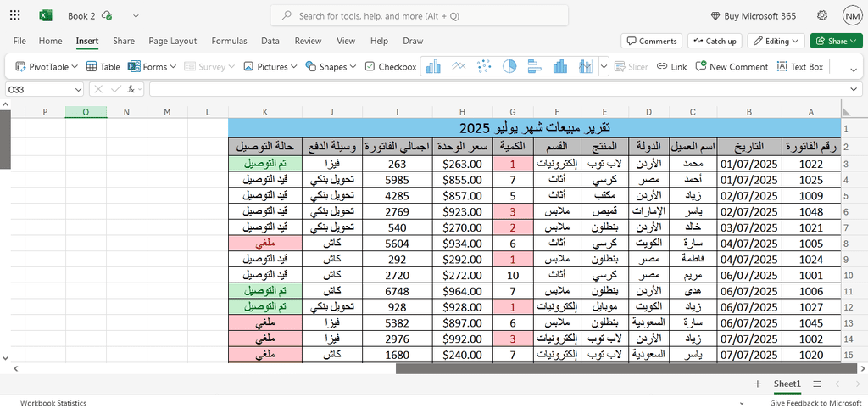Select cell with value $934.00

pos(462,244)
